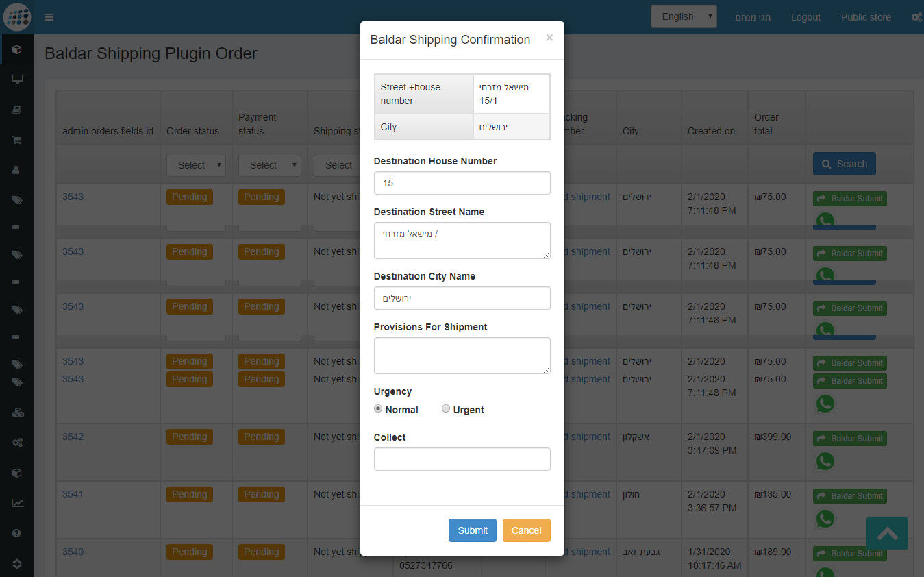
Task: Close the Baldar Shipping Confirmation dialog with the X
Action: coord(549,38)
